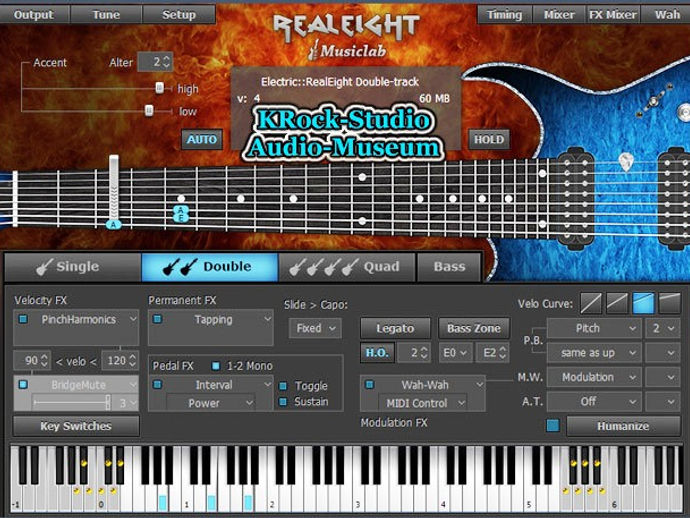Open the Power dropdown
The image size is (690, 518).
click(210, 403)
